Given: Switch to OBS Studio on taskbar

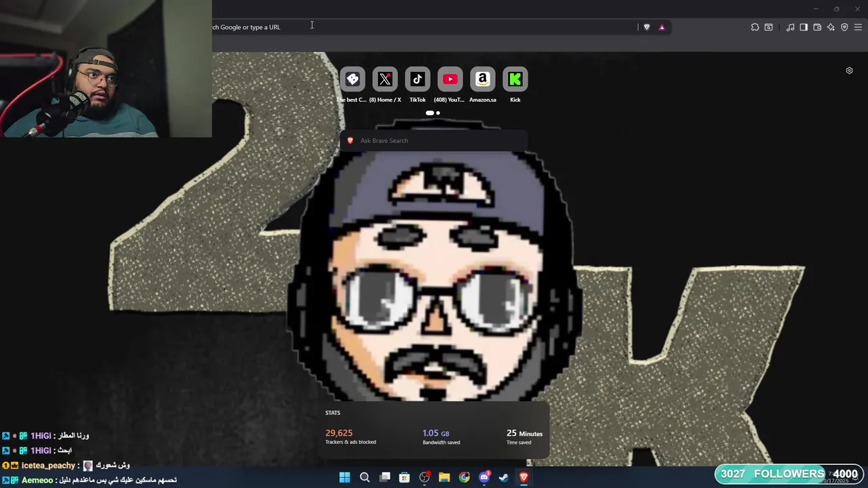Looking at the screenshot, I should point(425,477).
